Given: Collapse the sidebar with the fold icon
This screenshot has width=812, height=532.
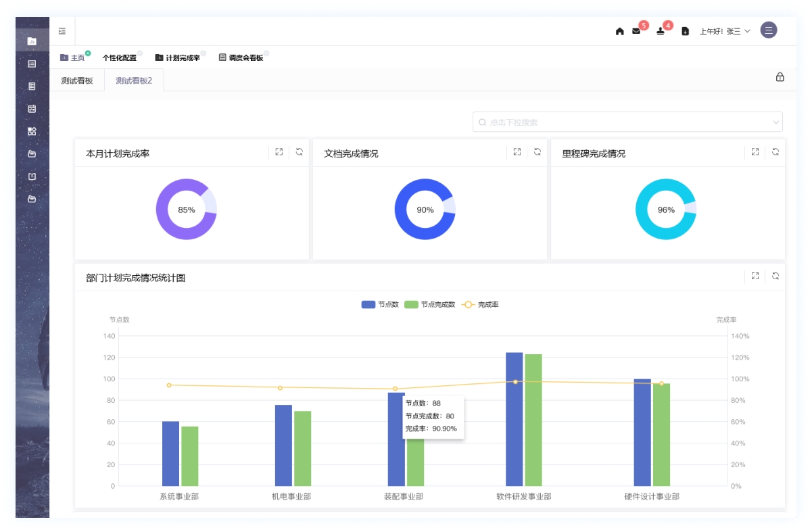Looking at the screenshot, I should pos(62,31).
